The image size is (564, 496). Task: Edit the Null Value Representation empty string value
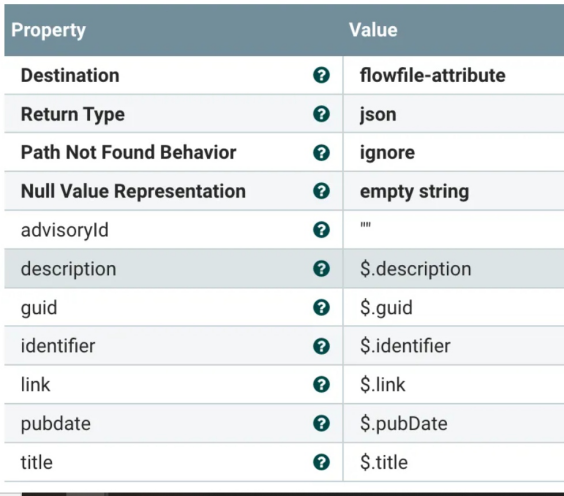(454, 191)
